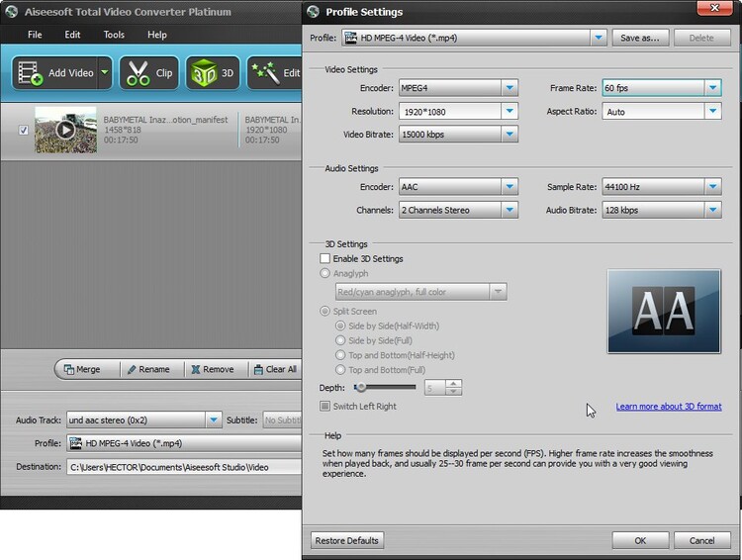Open the video Encoder MPEG4 dropdown
The image size is (742, 560).
510,88
